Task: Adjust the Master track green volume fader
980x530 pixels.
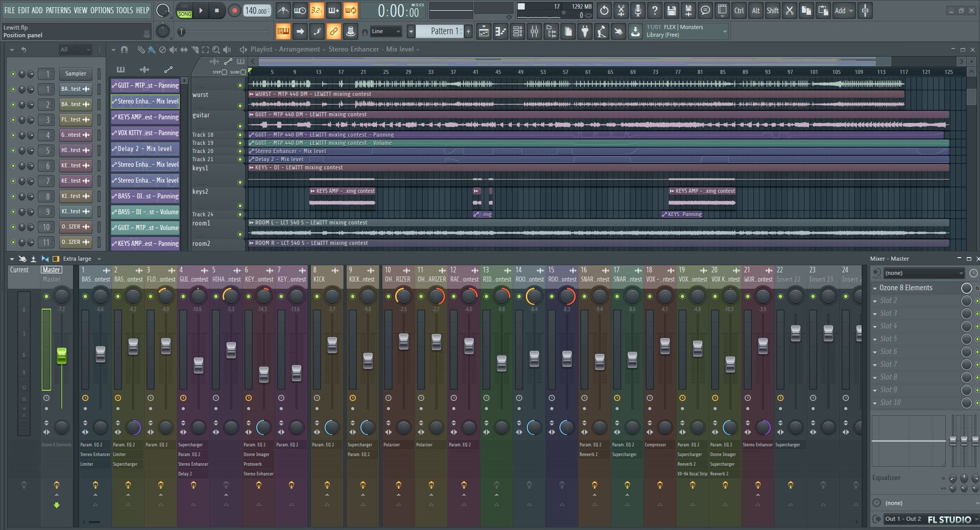Action: (62, 356)
